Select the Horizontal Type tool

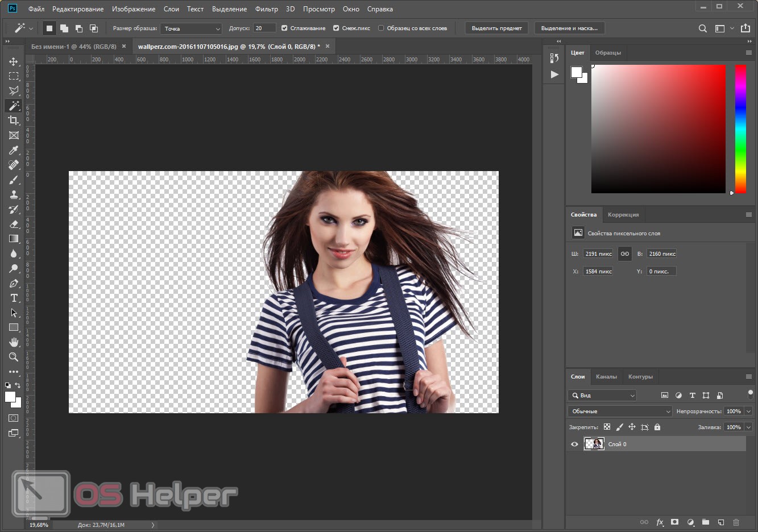click(14, 298)
